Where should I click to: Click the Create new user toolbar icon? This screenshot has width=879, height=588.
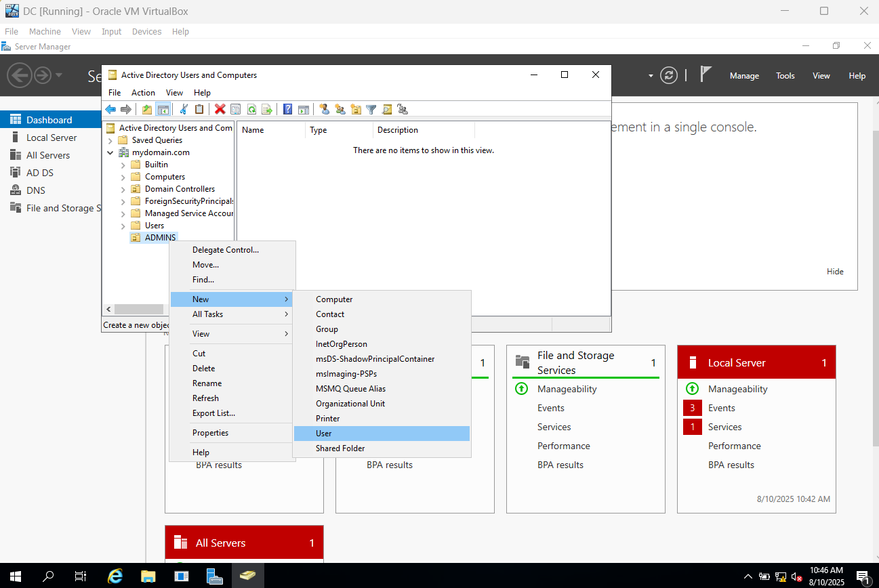tap(325, 109)
